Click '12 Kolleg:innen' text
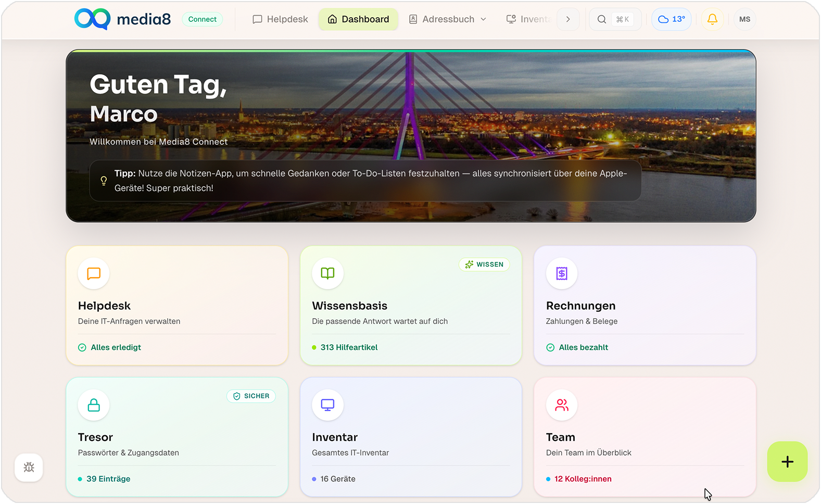 (x=583, y=479)
